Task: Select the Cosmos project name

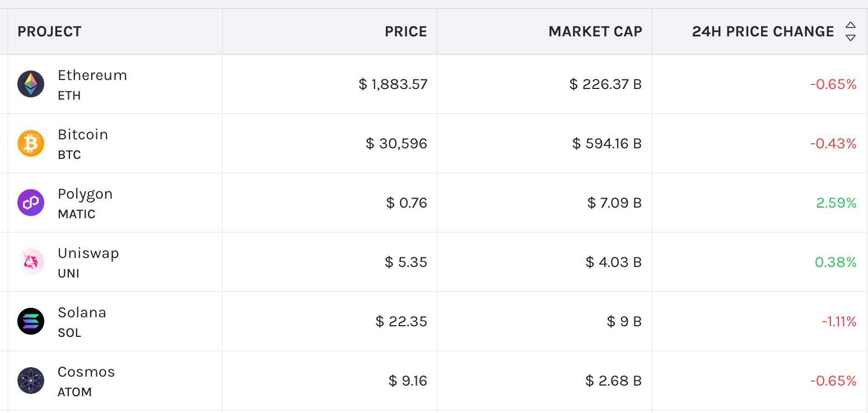Action: 86,372
